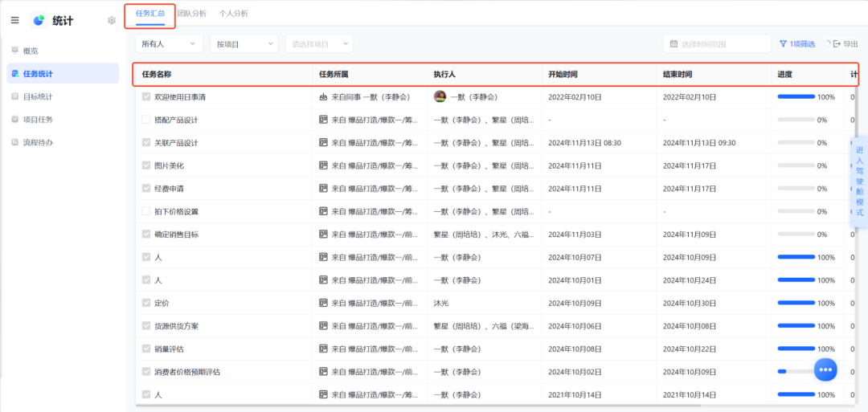Toggle checkbox for 欢迎使用日事清
868x412 pixels.
[x=146, y=97]
